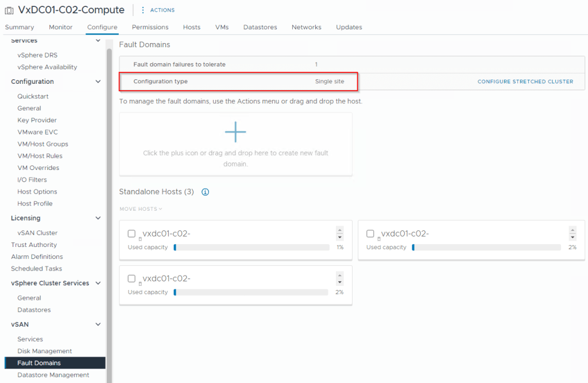Screen dimensions: 588x383
Task: Select the Configure tab
Action: 102,27
